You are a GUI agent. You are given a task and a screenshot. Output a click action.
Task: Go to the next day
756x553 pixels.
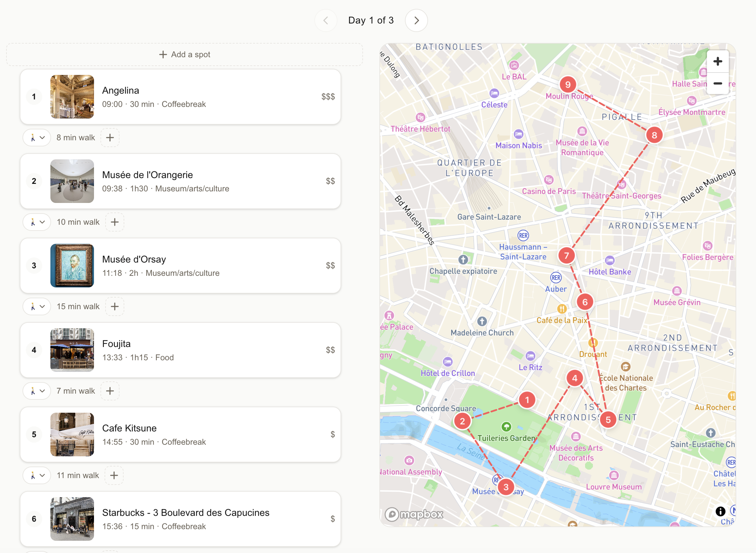point(416,20)
